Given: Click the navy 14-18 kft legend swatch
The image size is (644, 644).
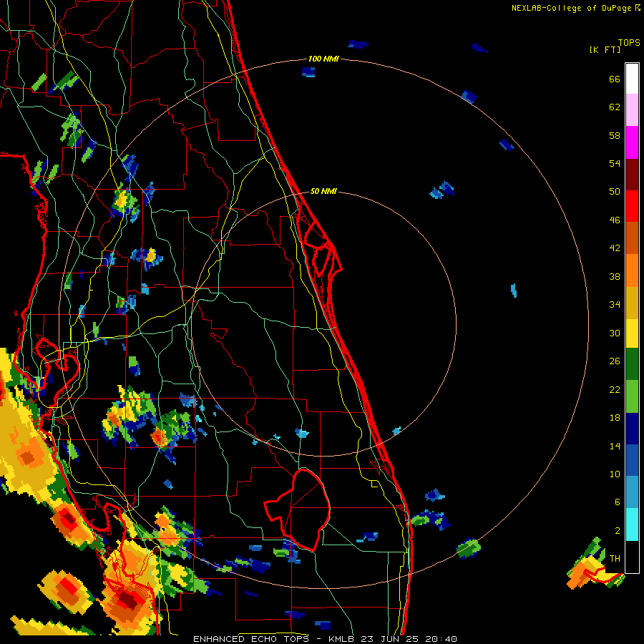Looking at the screenshot, I should pyautogui.click(x=632, y=429).
